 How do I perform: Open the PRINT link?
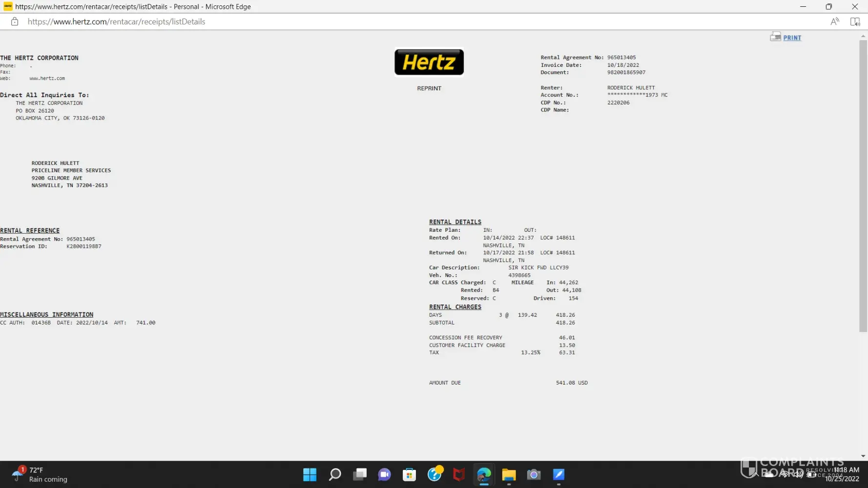click(x=792, y=38)
